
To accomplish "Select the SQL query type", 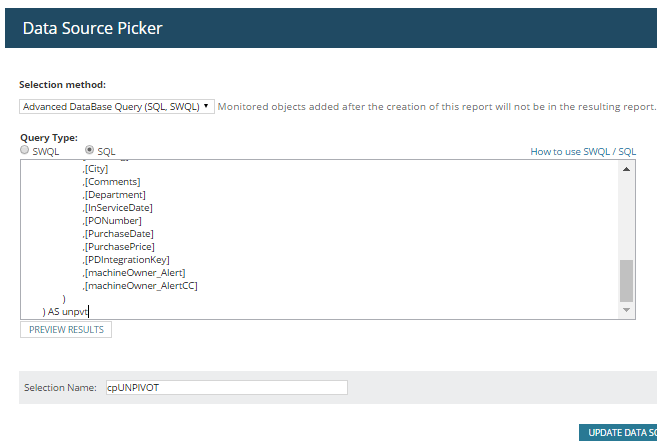I will coord(89,150).
